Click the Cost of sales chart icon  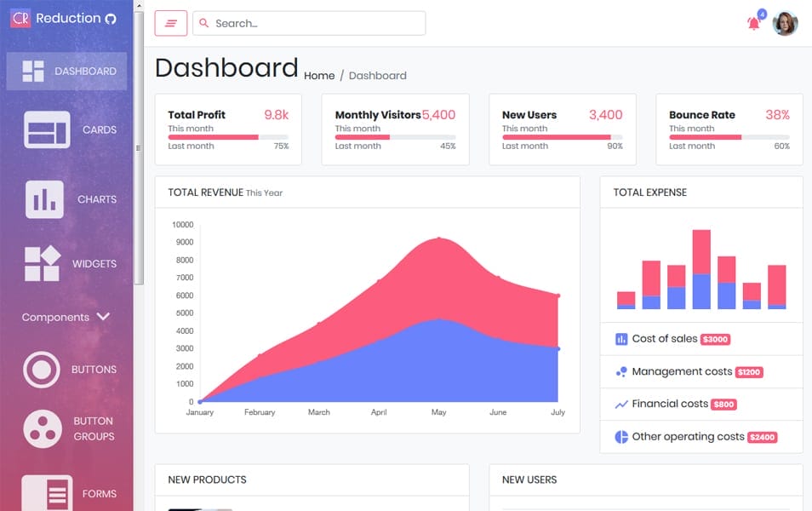(620, 339)
